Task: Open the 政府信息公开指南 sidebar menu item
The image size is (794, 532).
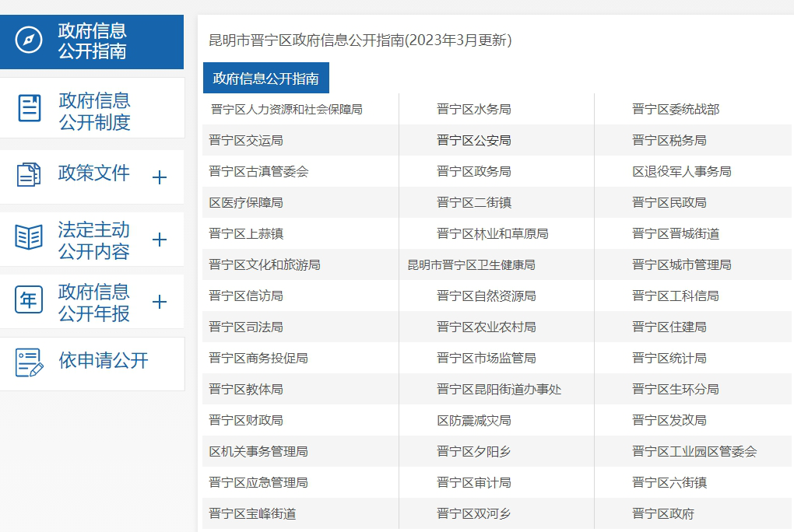Action: (92, 41)
